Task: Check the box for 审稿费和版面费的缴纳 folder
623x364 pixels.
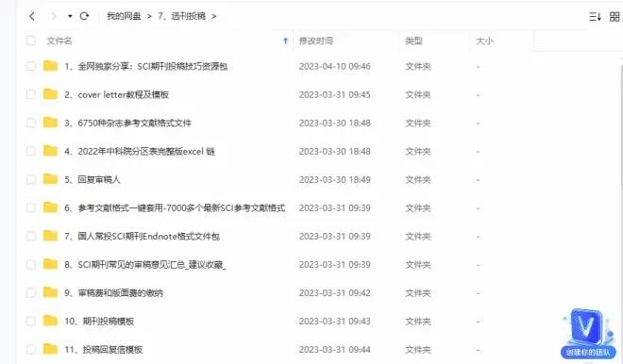Action: [30, 293]
